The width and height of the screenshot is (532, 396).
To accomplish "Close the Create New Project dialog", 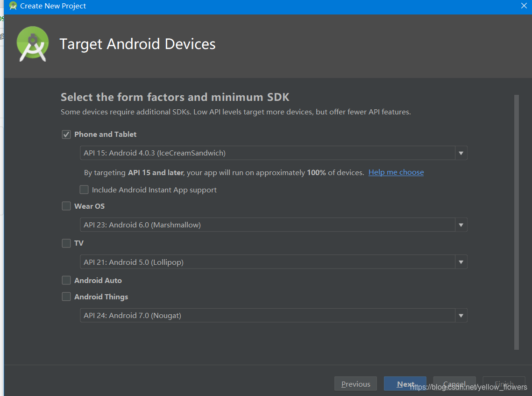I will (524, 6).
